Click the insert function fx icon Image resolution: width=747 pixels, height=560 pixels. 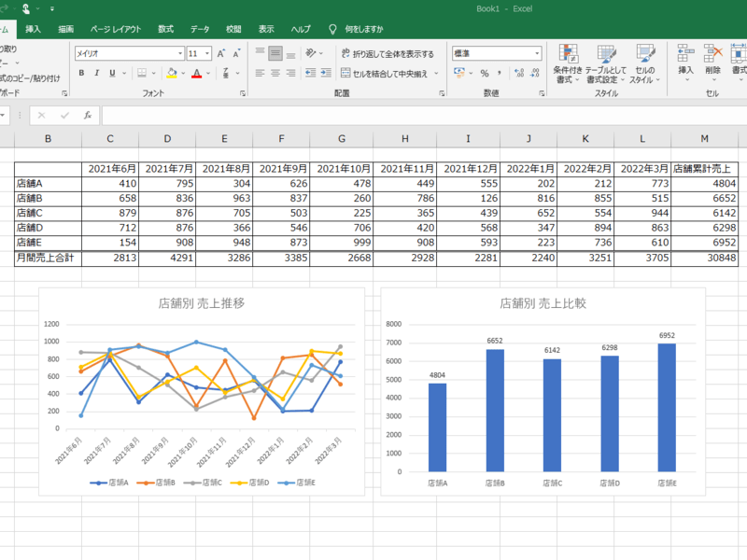(x=87, y=115)
